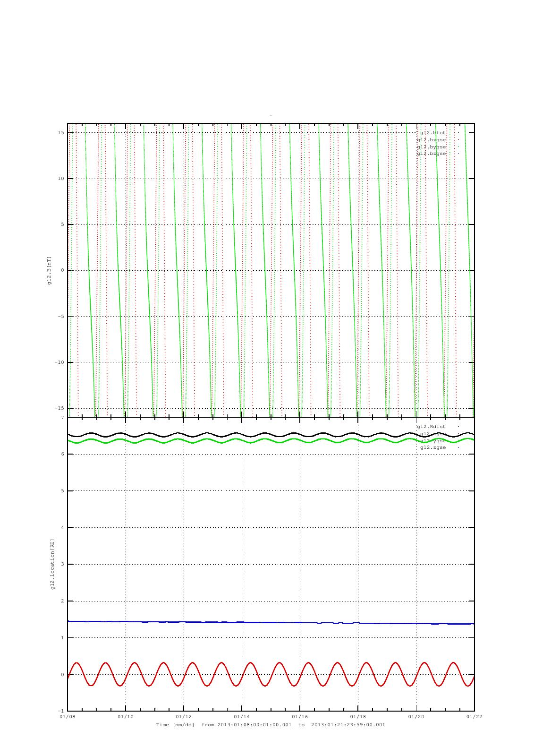Click the 01/16 date tick label
This screenshot has height=756, width=534.
[x=300, y=717]
